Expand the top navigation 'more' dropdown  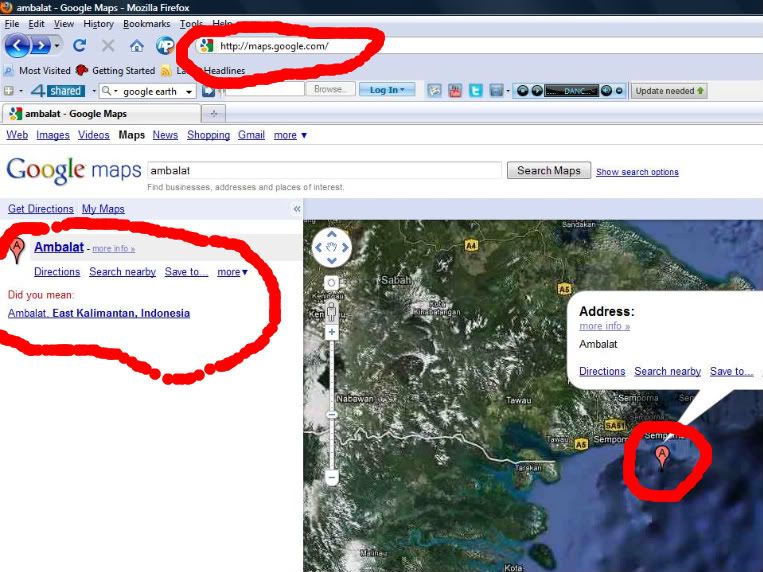(x=290, y=135)
